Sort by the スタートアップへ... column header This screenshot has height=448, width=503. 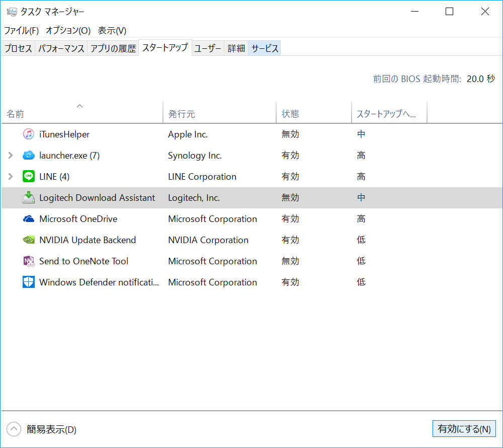(x=389, y=112)
